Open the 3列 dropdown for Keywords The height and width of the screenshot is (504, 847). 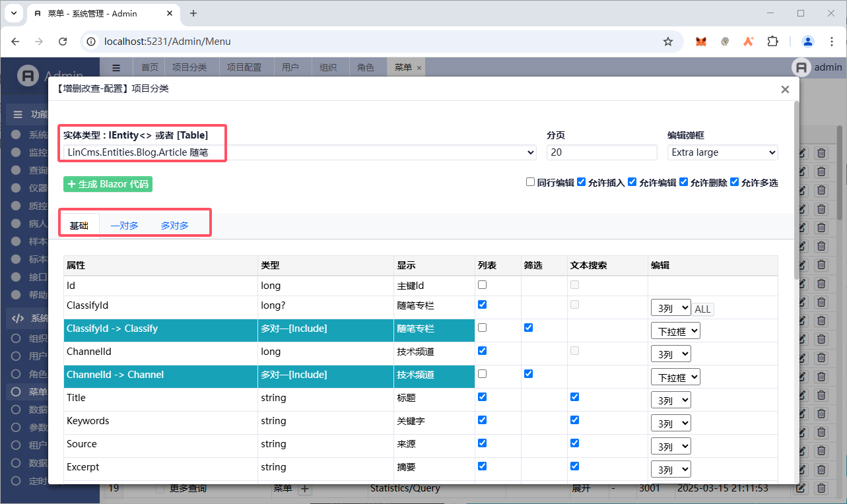(x=671, y=423)
